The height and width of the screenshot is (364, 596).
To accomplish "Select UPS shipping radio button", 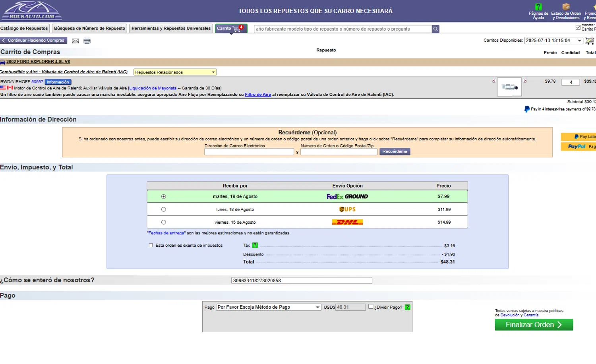I will coord(163,209).
